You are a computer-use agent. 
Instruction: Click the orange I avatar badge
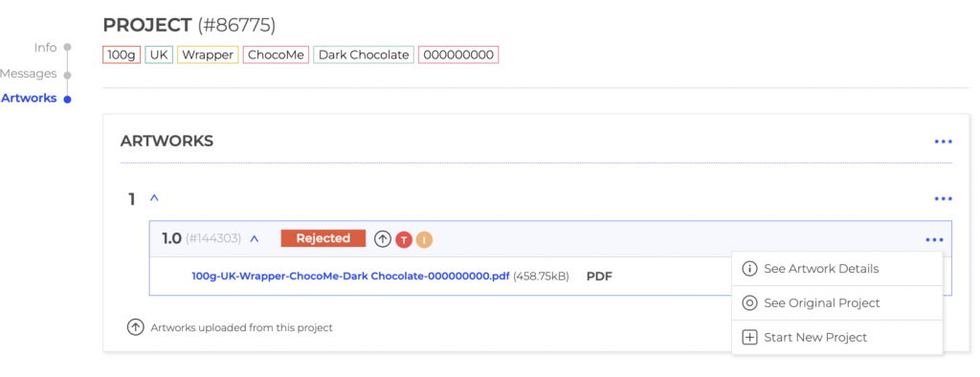point(424,239)
